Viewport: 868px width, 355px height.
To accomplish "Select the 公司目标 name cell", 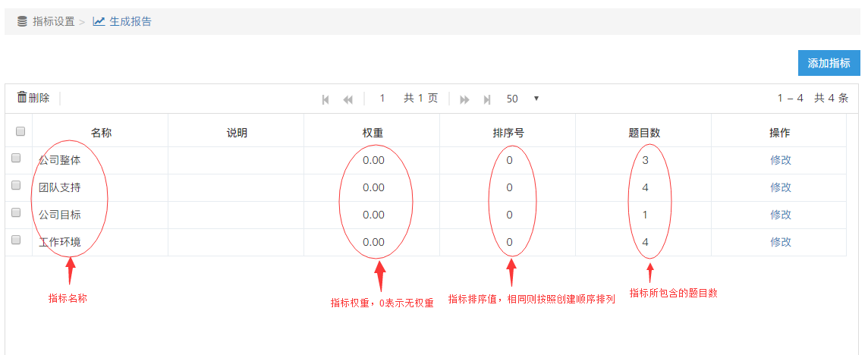I will coord(100,215).
